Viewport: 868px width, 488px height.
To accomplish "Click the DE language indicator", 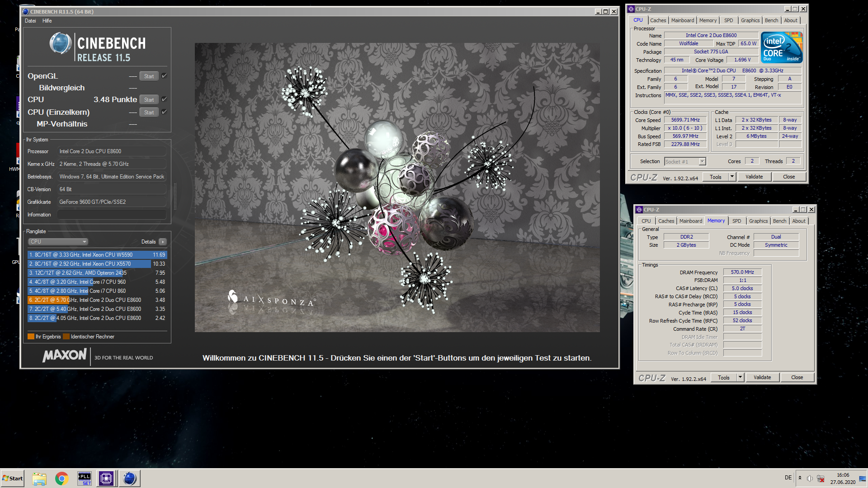I will click(x=788, y=478).
